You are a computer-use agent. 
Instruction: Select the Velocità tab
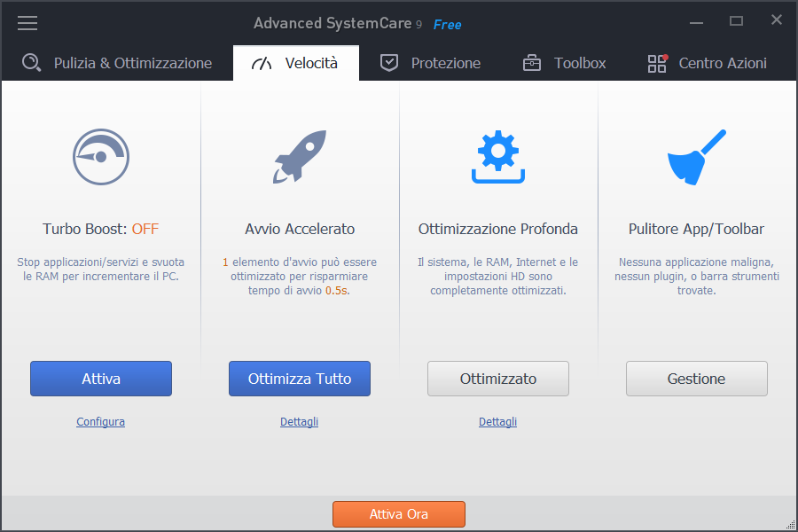coord(296,63)
